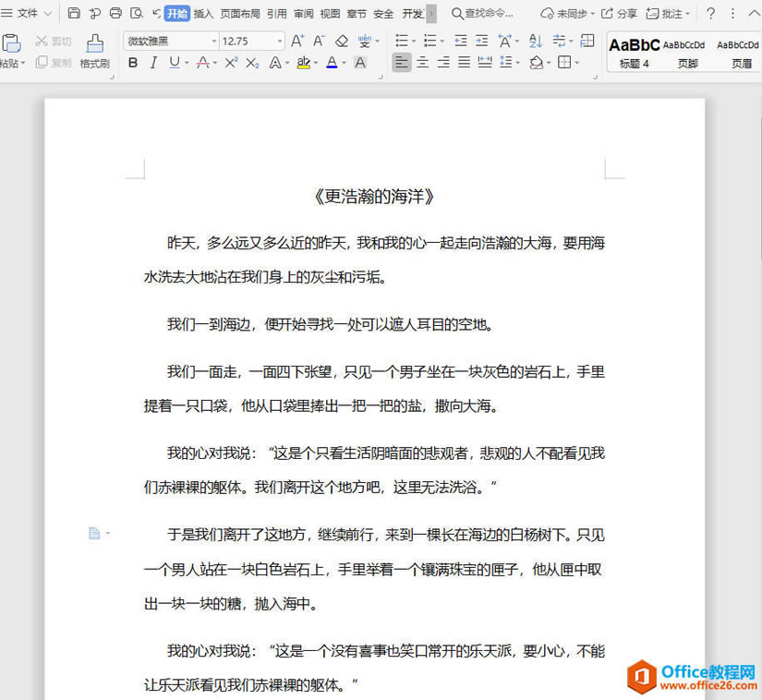Toggle Italic formatting
This screenshot has width=762, height=700.
pos(153,63)
